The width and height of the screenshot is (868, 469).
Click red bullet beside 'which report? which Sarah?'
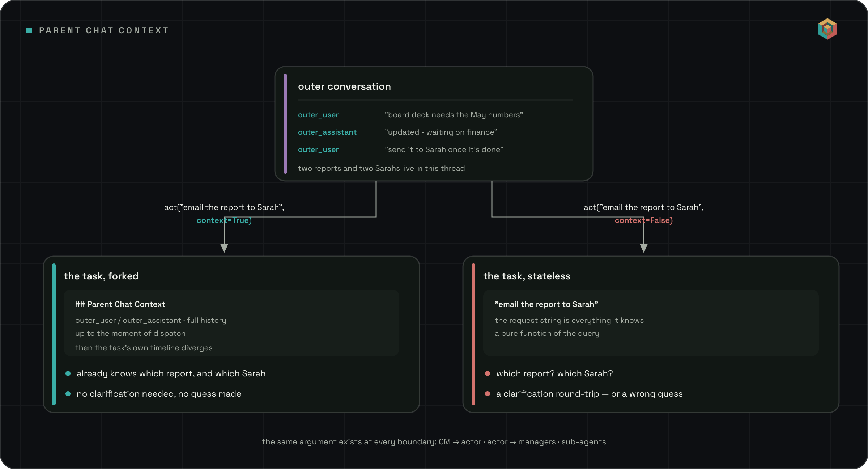(x=488, y=373)
